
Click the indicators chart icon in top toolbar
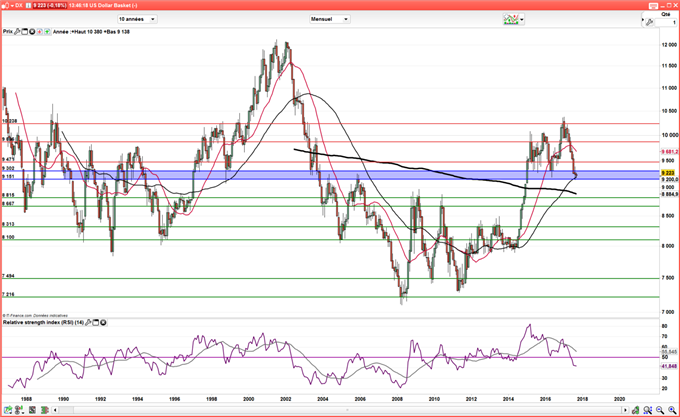pyautogui.click(x=510, y=19)
